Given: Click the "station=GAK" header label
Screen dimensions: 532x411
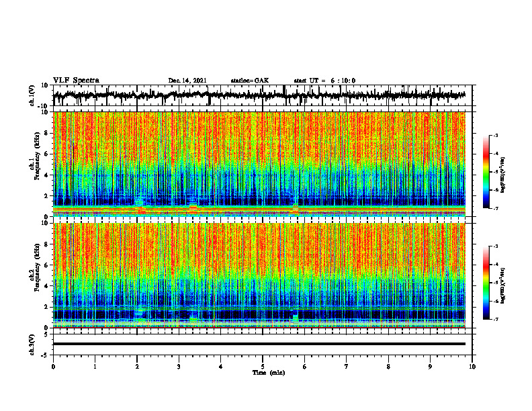Looking at the screenshot, I should pyautogui.click(x=250, y=81).
